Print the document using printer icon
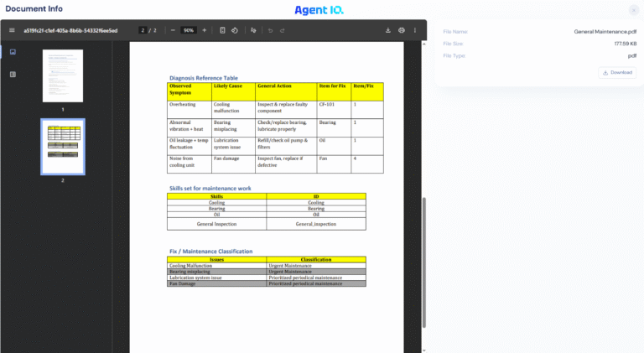The height and width of the screenshot is (353, 644). (x=402, y=30)
